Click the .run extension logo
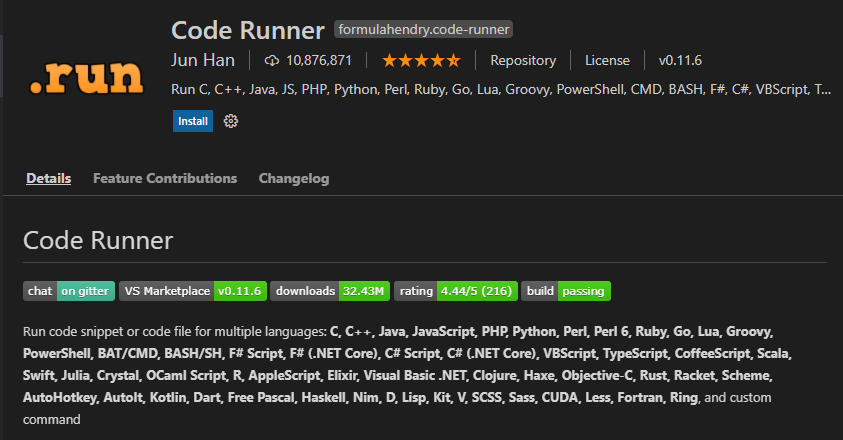This screenshot has width=843, height=440. (x=87, y=77)
